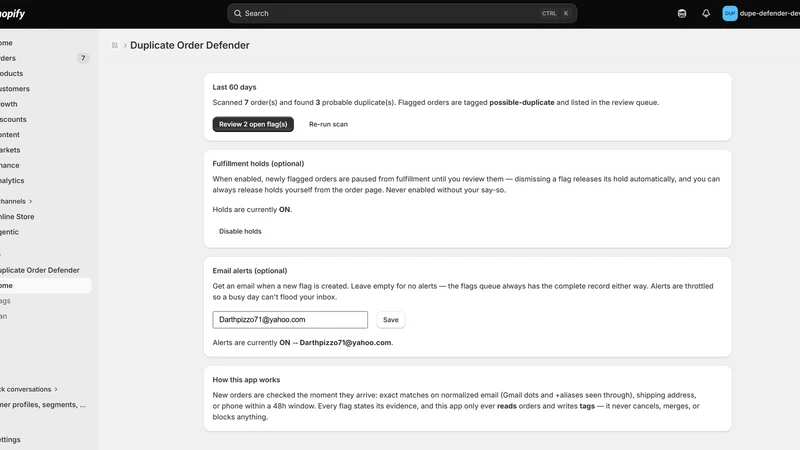This screenshot has width=800, height=450.
Task: Focus the top Search bar
Action: pos(402,13)
